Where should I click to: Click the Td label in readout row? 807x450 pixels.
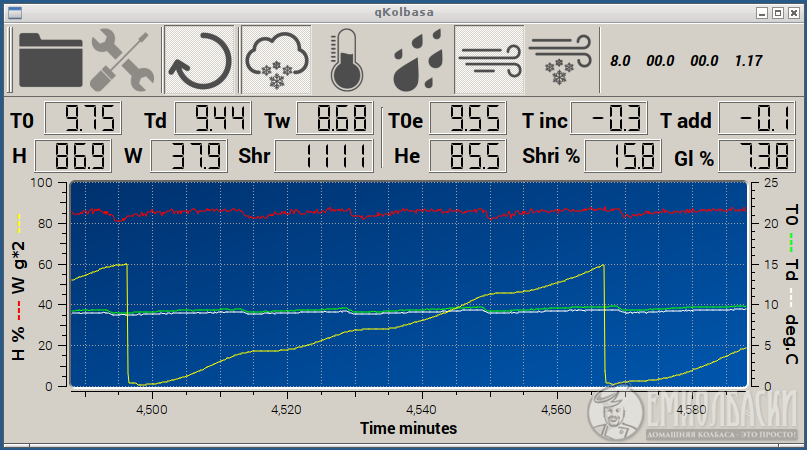click(x=155, y=121)
